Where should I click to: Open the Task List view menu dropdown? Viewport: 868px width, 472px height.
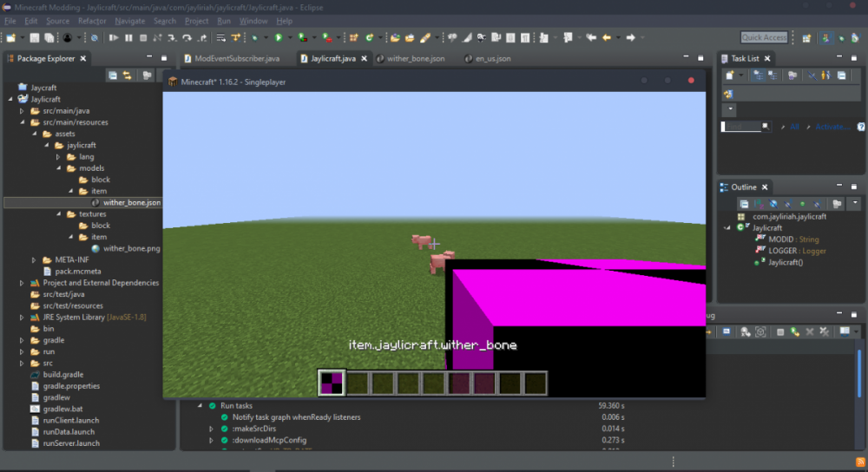pos(731,109)
